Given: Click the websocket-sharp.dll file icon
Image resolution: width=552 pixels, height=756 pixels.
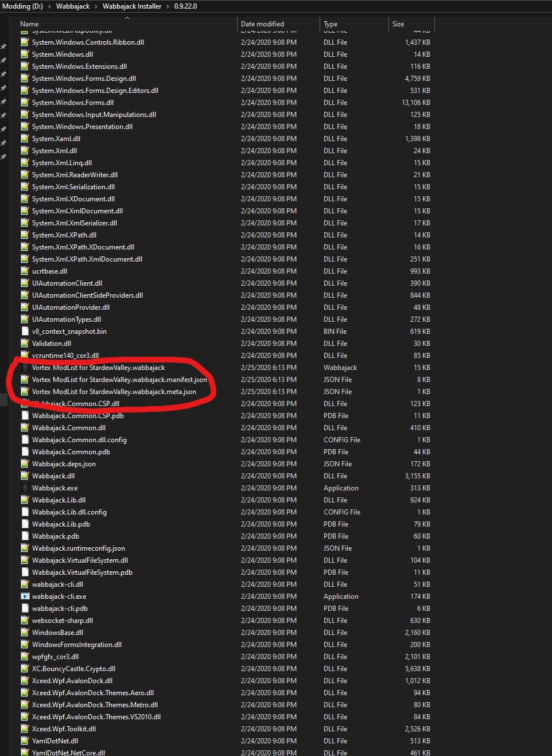Looking at the screenshot, I should (25, 620).
